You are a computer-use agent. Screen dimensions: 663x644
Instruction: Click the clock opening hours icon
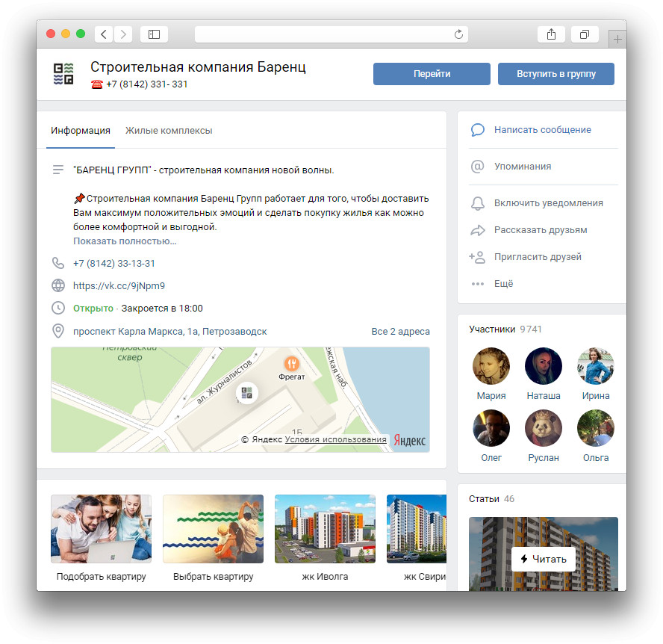click(x=58, y=308)
